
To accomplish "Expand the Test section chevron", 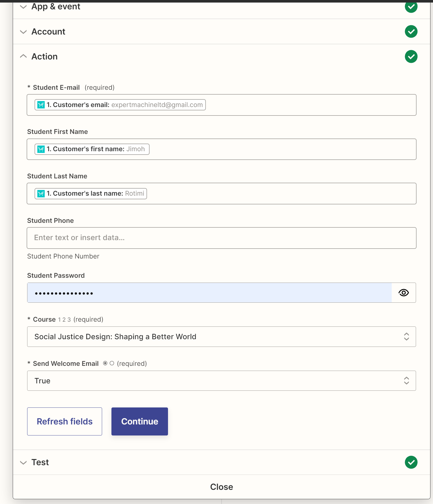I will (x=23, y=463).
